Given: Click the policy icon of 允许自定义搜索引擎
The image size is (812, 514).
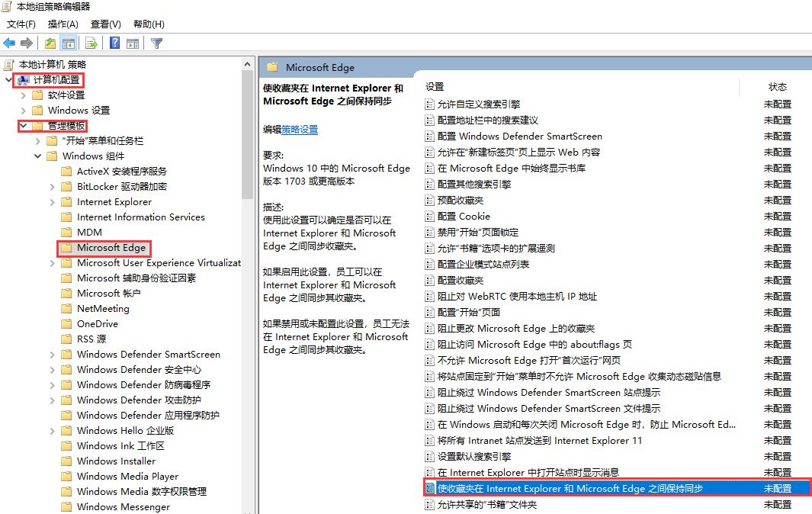Looking at the screenshot, I should 429,104.
